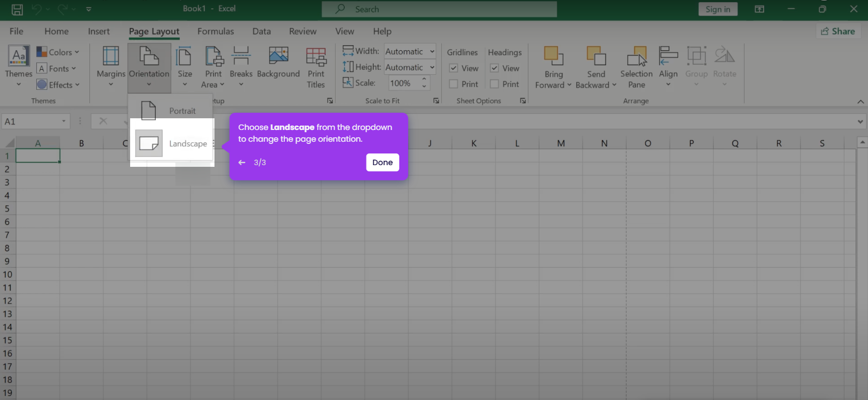Image resolution: width=868 pixels, height=400 pixels.
Task: Expand the Width Automatic dropdown
Action: coord(432,51)
